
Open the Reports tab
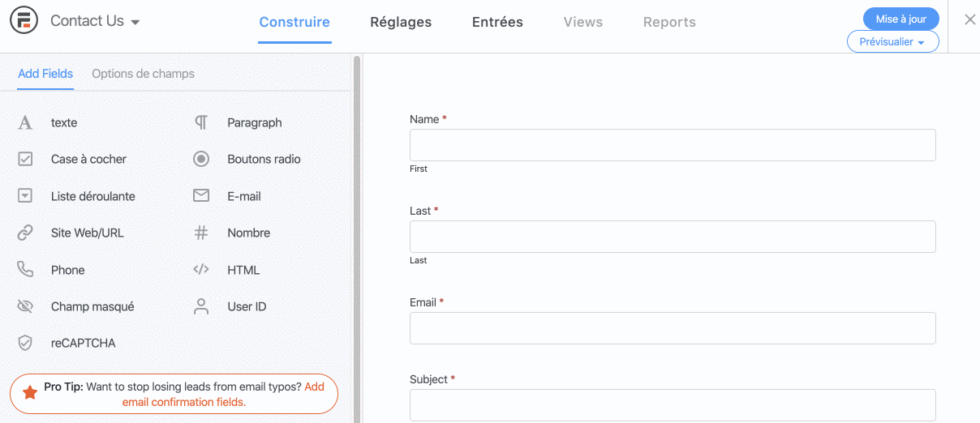(x=669, y=23)
